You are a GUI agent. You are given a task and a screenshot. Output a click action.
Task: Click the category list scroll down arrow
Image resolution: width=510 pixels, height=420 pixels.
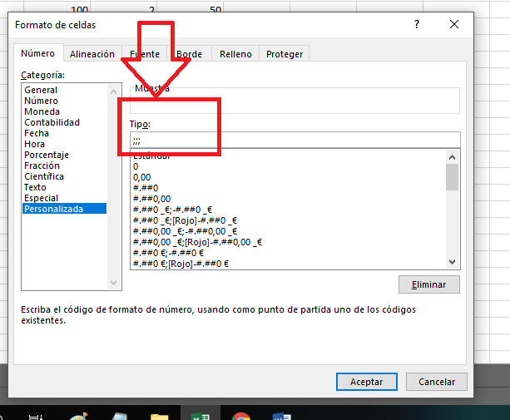point(113,282)
